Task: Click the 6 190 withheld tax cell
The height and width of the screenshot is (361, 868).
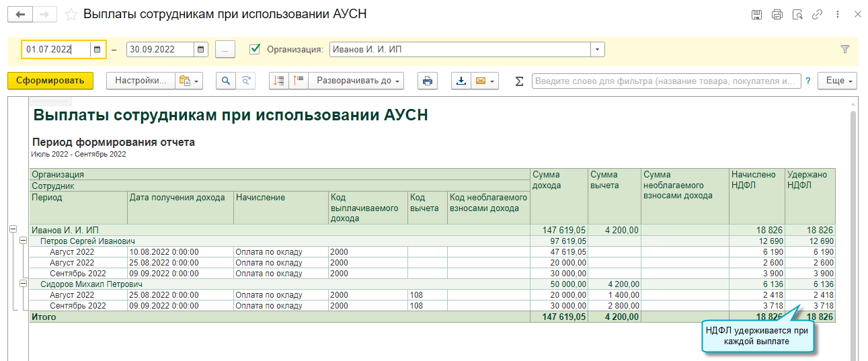Action: [x=810, y=251]
